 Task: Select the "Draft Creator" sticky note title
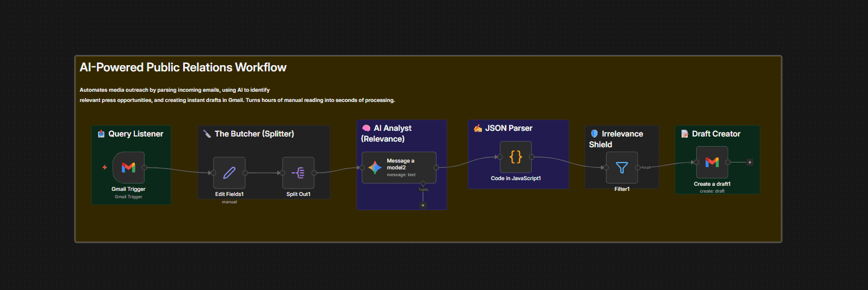[717, 134]
